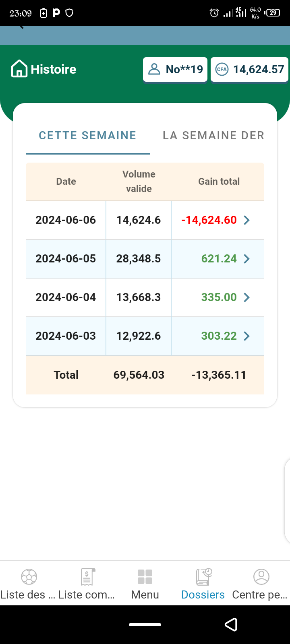Tap the Android home gesture pill

[x=145, y=625]
